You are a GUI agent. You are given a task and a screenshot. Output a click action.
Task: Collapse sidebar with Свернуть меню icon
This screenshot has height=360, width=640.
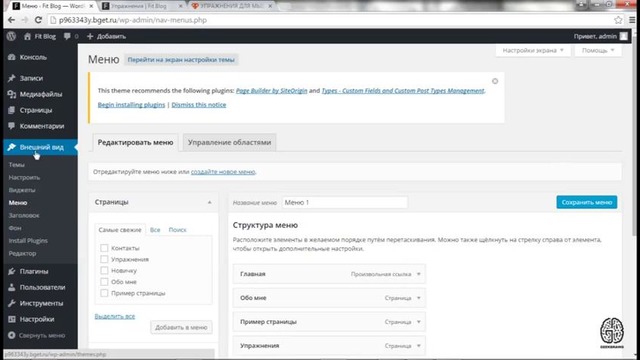click(11, 335)
